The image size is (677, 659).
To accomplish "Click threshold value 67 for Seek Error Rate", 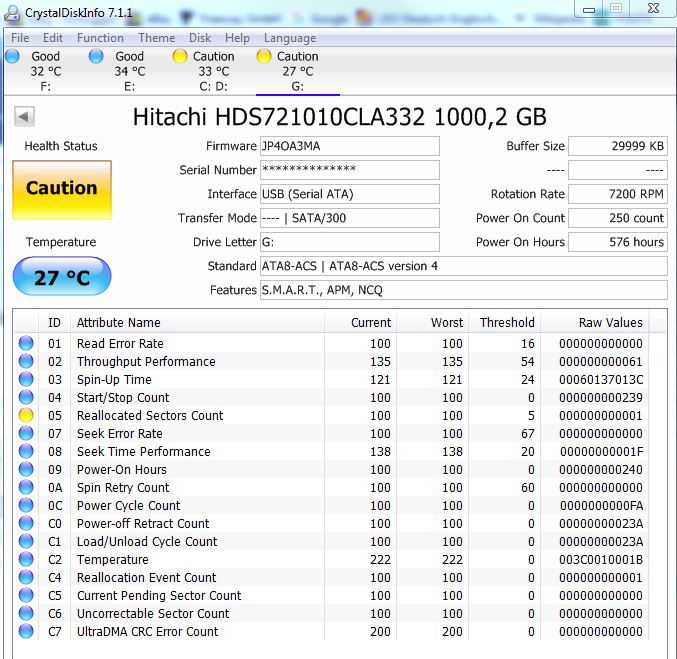I will (528, 434).
